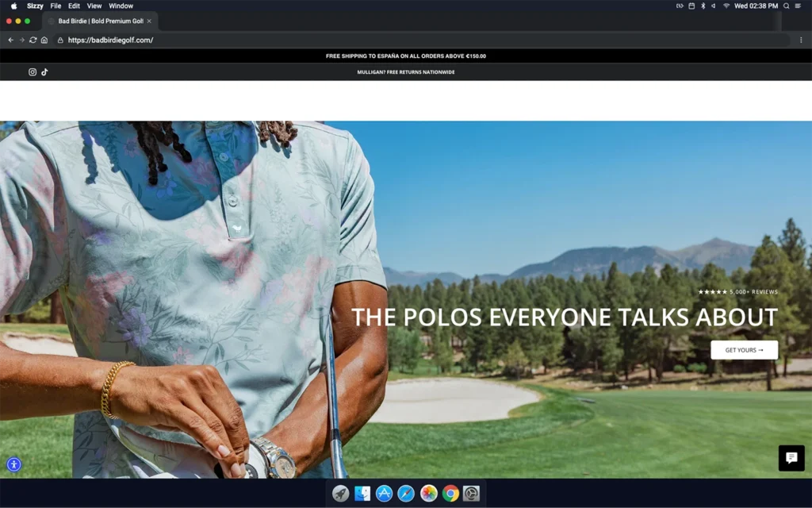The width and height of the screenshot is (812, 508).
Task: Close the Bad Birdie tab
Action: [149, 21]
